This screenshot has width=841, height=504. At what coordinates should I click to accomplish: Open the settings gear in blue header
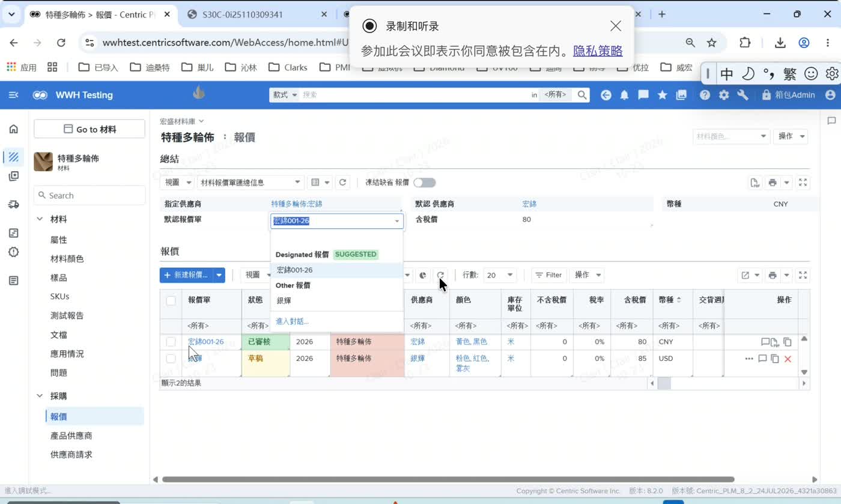tap(724, 95)
